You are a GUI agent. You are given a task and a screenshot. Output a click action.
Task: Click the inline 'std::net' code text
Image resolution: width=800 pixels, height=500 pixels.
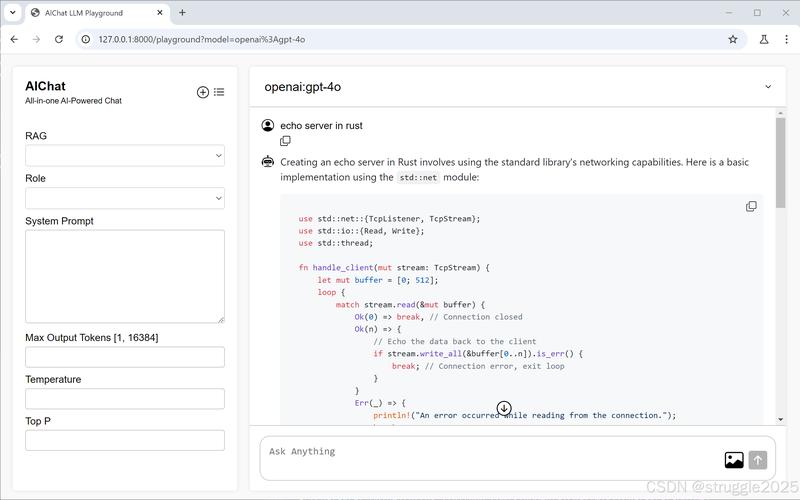[418, 178]
